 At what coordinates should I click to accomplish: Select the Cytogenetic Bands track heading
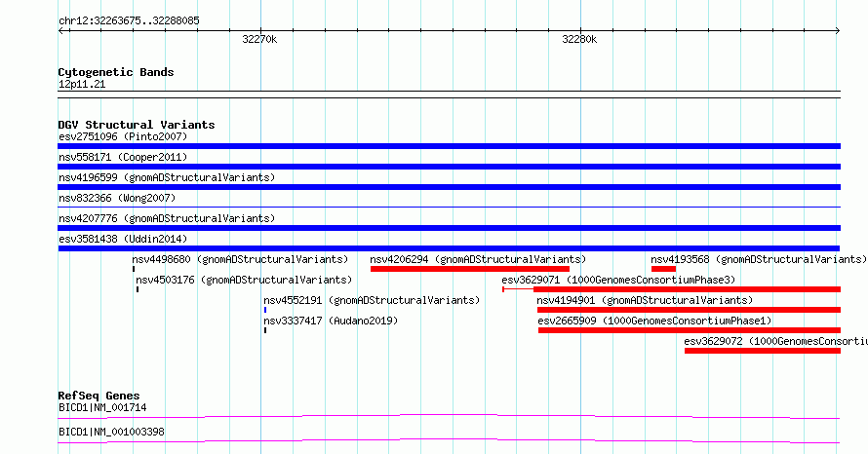[x=116, y=72]
